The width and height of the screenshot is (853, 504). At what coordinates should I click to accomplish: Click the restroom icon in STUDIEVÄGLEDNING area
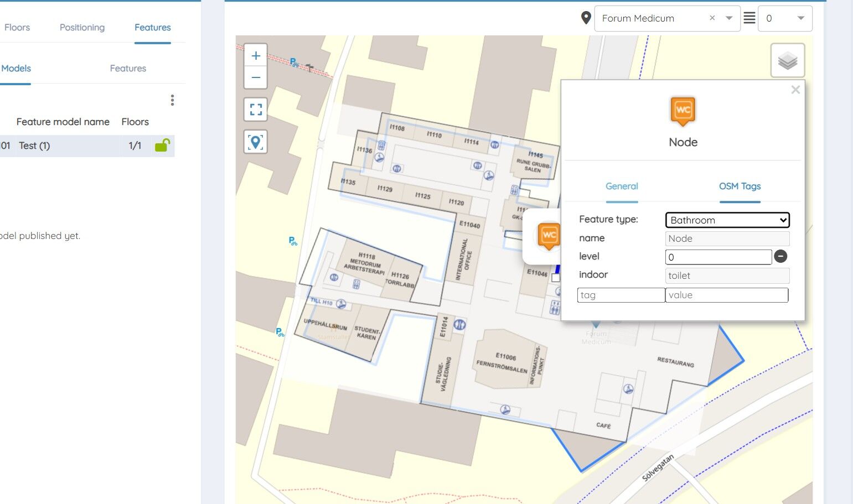point(459,325)
